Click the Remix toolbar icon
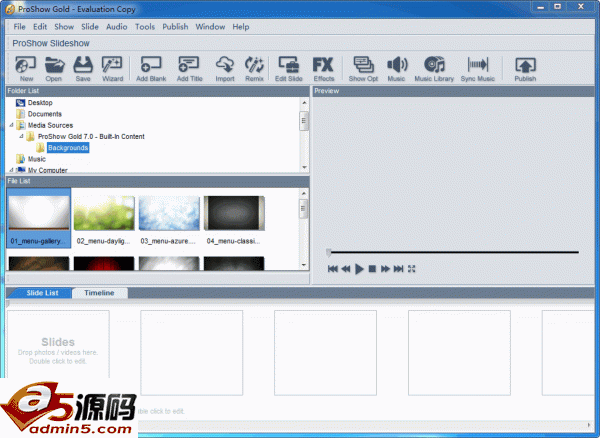The width and height of the screenshot is (600, 438). coord(254,69)
